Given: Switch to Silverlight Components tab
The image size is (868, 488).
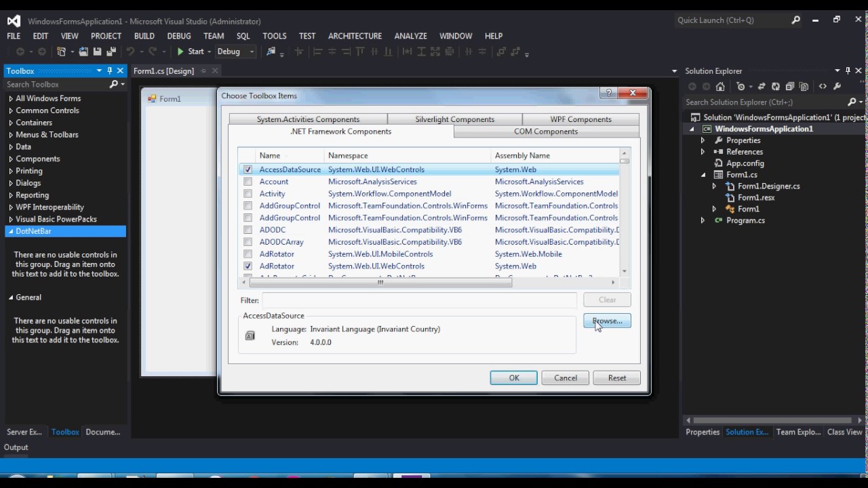Looking at the screenshot, I should pyautogui.click(x=454, y=119).
